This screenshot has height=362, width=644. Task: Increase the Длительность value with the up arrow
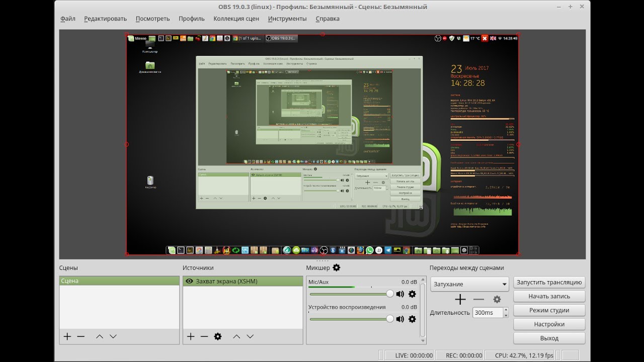(x=506, y=310)
